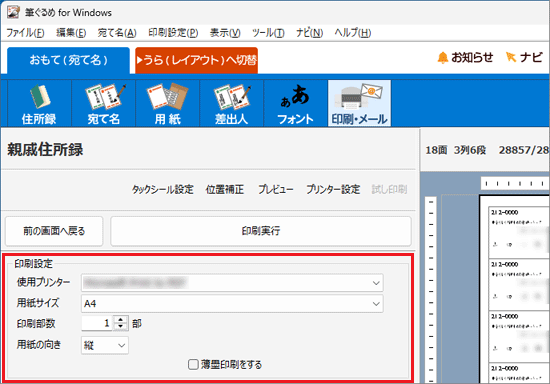Click the 前の画面へ戻る button

tap(54, 231)
